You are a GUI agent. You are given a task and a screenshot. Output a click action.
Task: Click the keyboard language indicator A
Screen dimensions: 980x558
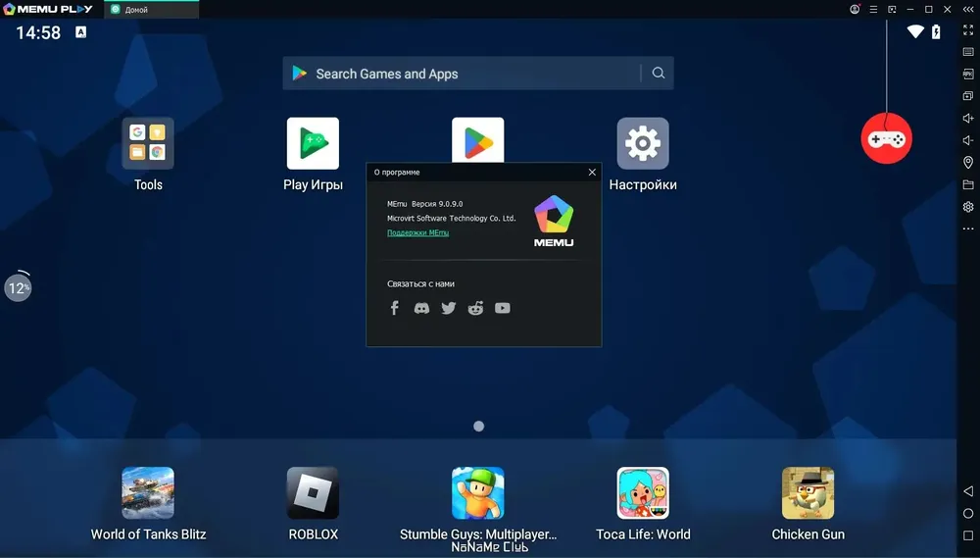pos(81,32)
